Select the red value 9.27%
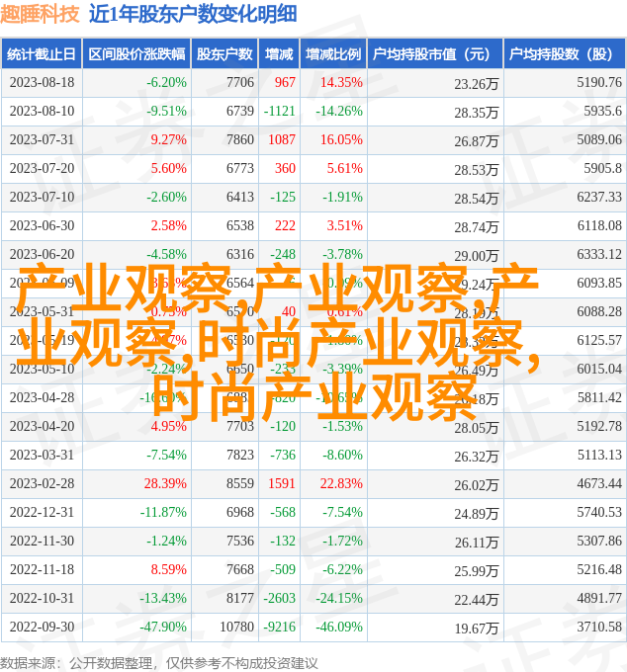 [168, 139]
